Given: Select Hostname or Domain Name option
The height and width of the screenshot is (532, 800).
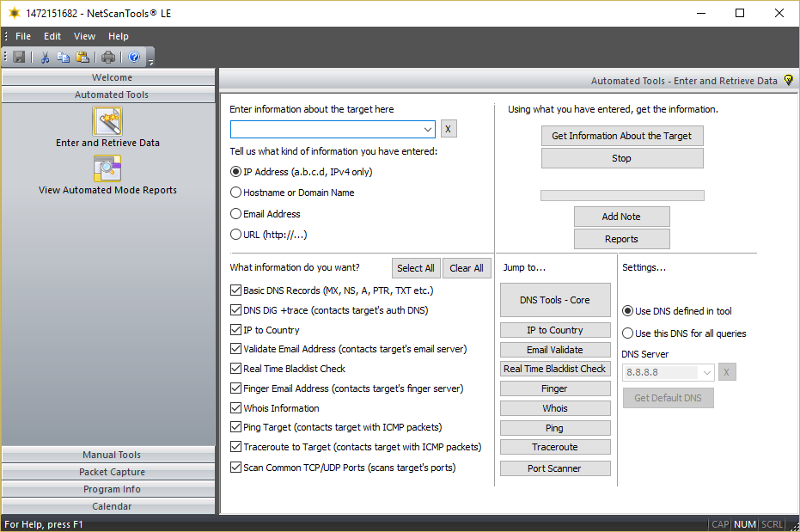Looking at the screenshot, I should (x=235, y=193).
